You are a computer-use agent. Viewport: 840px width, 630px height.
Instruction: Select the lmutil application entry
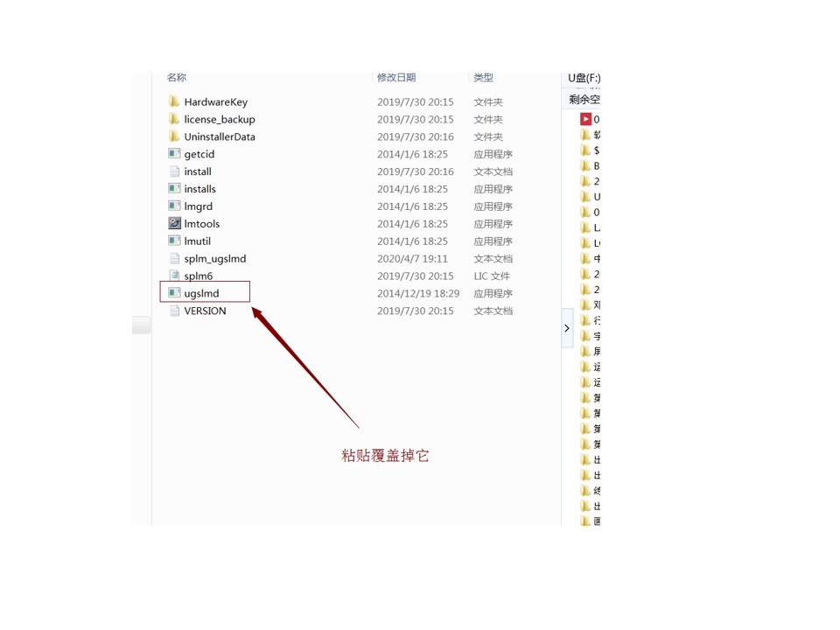click(x=197, y=241)
